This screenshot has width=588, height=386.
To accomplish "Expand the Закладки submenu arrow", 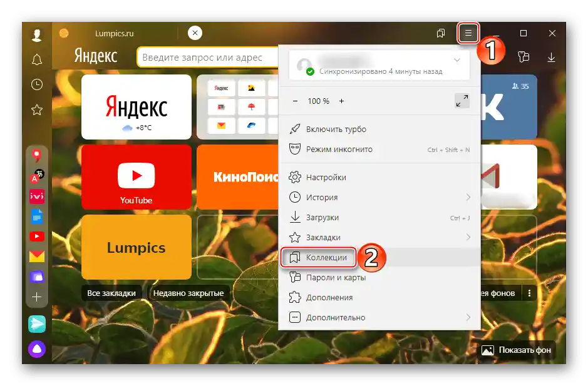I will [x=468, y=237].
